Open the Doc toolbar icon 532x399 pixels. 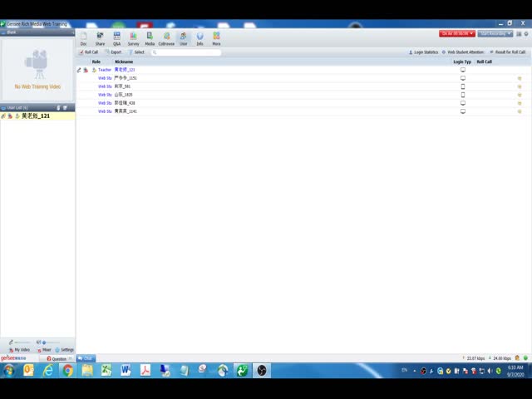point(83,38)
